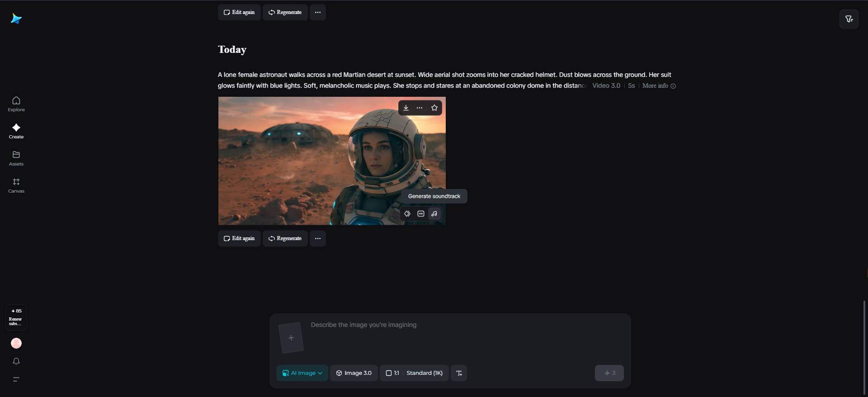Click the app logo in the corner
This screenshot has width=868, height=397.
point(16,19)
